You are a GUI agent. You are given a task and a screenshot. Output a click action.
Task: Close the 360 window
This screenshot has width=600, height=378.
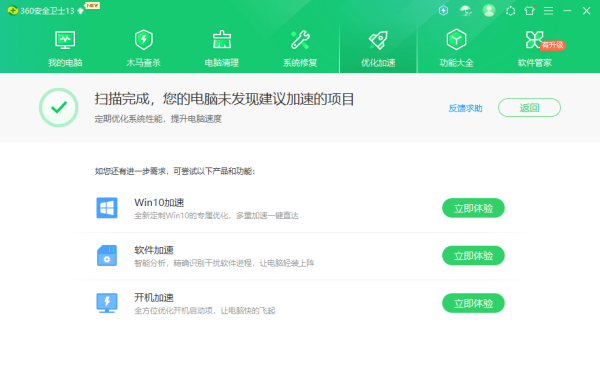click(586, 11)
